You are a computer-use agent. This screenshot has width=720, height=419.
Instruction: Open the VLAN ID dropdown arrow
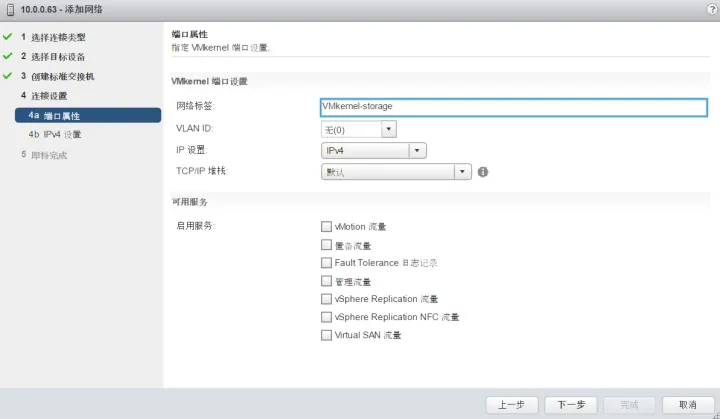388,129
